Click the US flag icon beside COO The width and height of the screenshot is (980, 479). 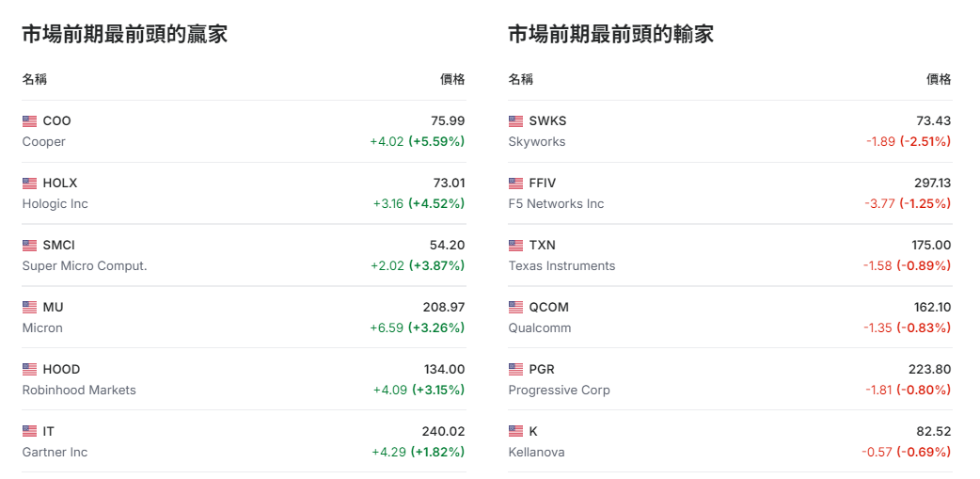tap(30, 121)
